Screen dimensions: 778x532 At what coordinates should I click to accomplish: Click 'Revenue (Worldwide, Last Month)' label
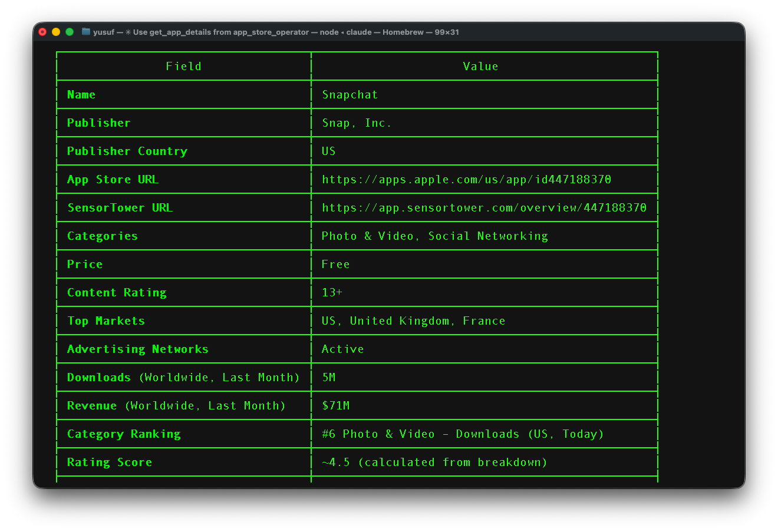tap(176, 406)
